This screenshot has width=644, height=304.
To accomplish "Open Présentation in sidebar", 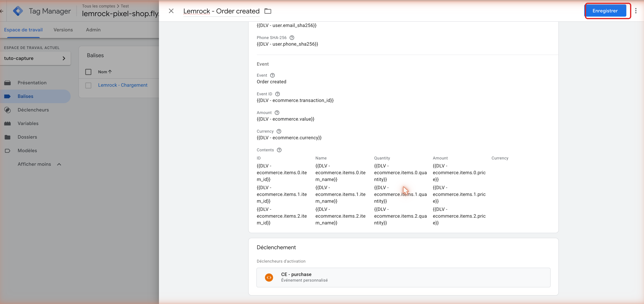I will click(32, 83).
